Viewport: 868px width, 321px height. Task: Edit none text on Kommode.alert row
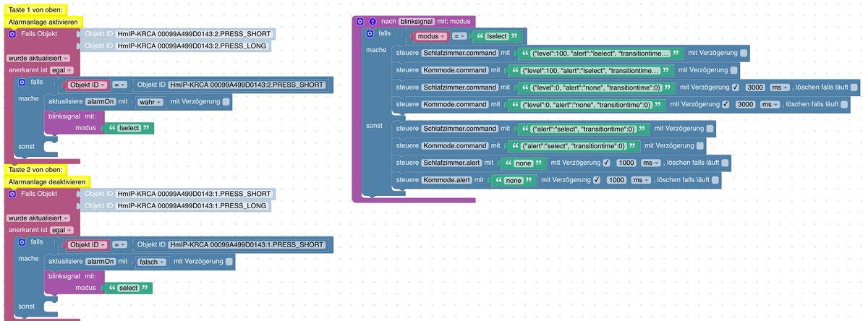[x=514, y=180]
